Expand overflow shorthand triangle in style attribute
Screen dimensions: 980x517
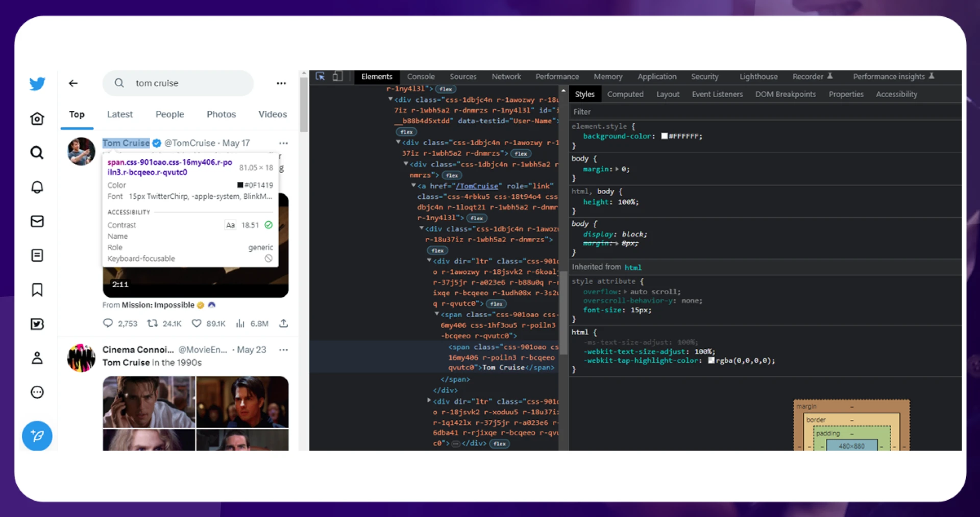click(625, 292)
